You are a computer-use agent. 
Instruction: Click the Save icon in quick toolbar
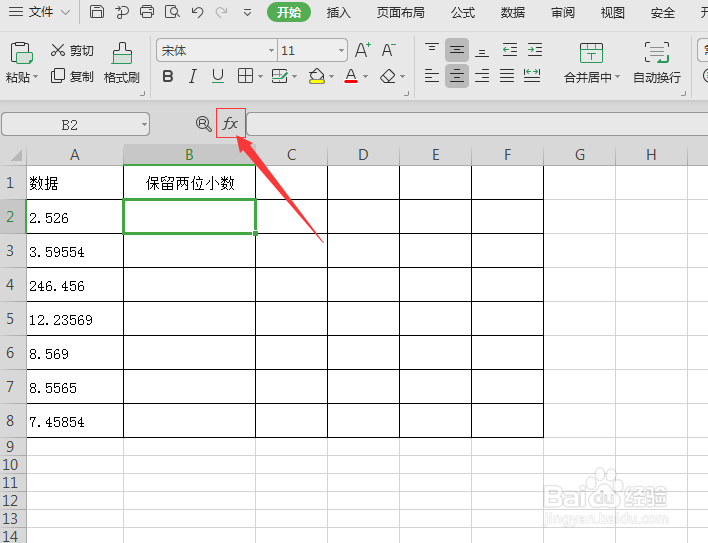tap(97, 11)
